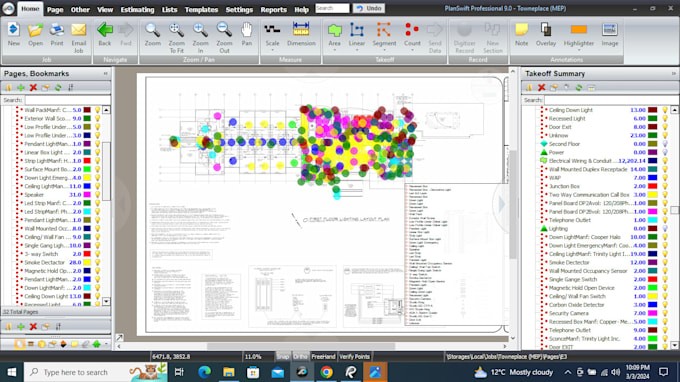The width and height of the screenshot is (680, 382).
Task: Click the Email Job icon
Action: (x=78, y=38)
